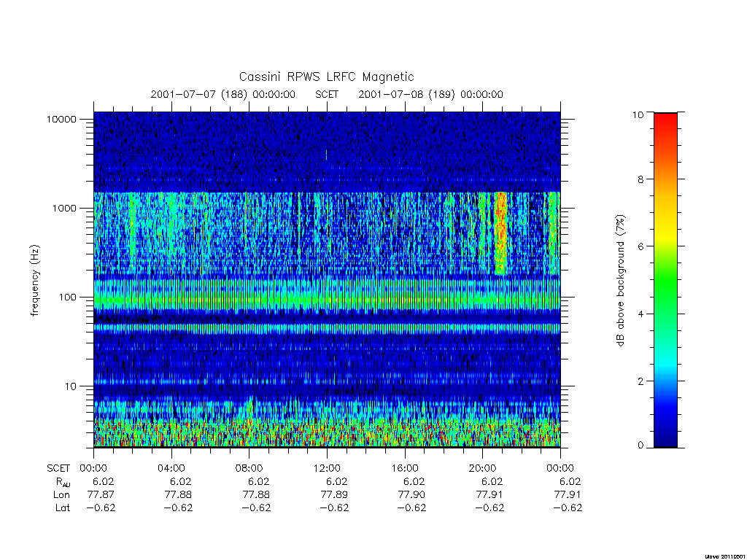Click the dark blue bottom of color bar
Image resolution: width=747 pixels, height=560 pixels.
click(x=665, y=436)
